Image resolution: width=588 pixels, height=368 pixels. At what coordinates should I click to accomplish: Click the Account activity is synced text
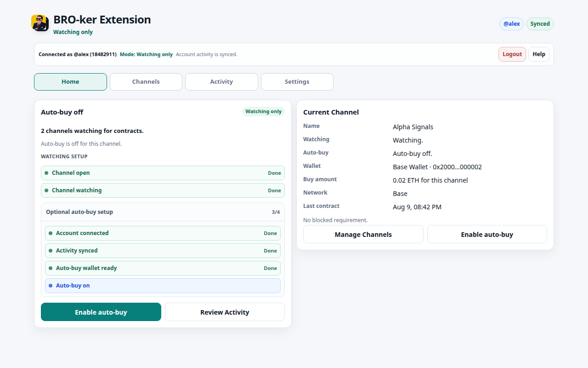coord(207,54)
